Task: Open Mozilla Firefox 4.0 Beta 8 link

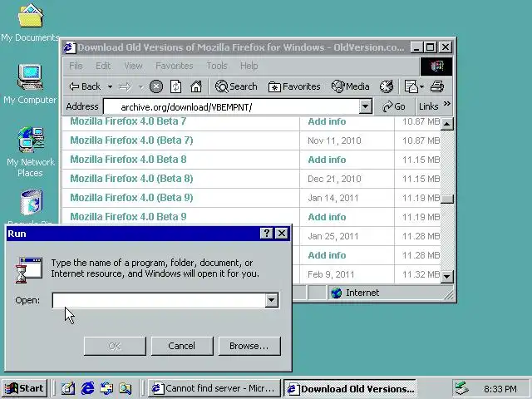Action: point(128,160)
